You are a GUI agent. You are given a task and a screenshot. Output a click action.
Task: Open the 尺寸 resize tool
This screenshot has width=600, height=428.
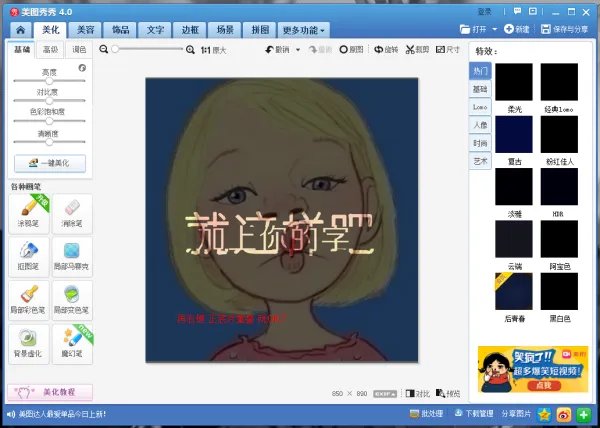(448, 50)
